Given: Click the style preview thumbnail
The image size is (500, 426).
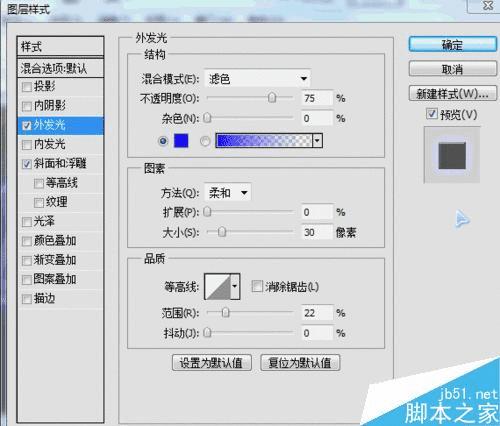Looking at the screenshot, I should coord(452,155).
